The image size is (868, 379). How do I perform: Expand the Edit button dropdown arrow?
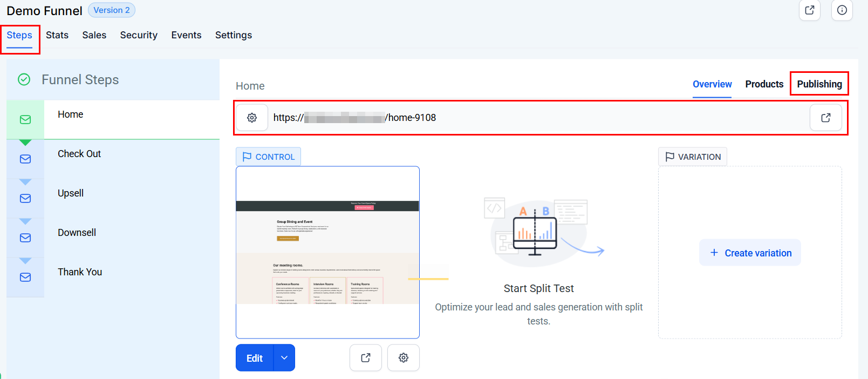284,358
